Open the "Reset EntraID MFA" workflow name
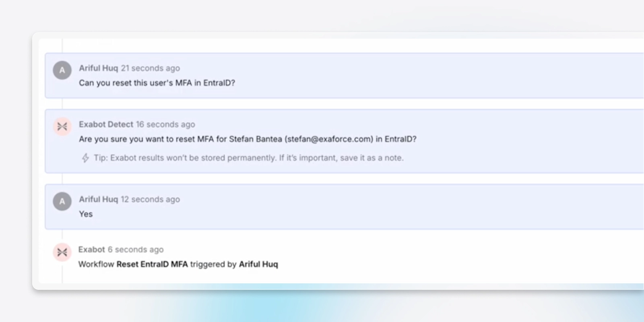This screenshot has height=322, width=644. pyautogui.click(x=152, y=264)
